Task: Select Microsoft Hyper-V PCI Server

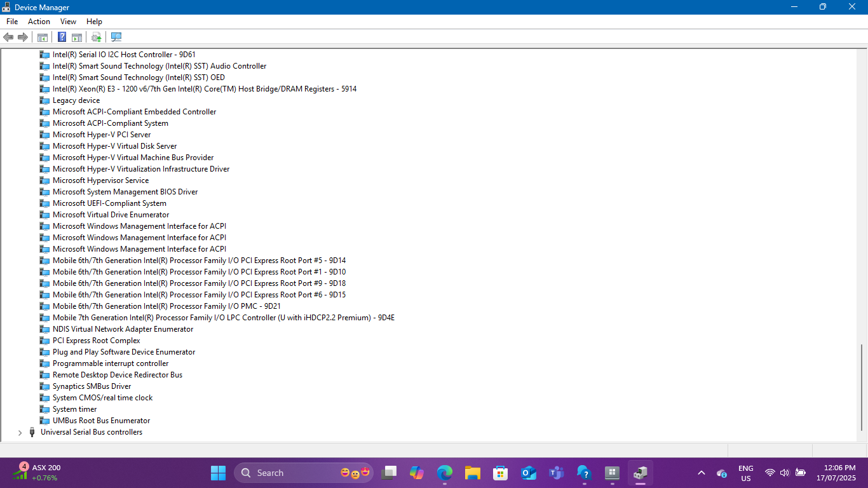Action: point(102,135)
